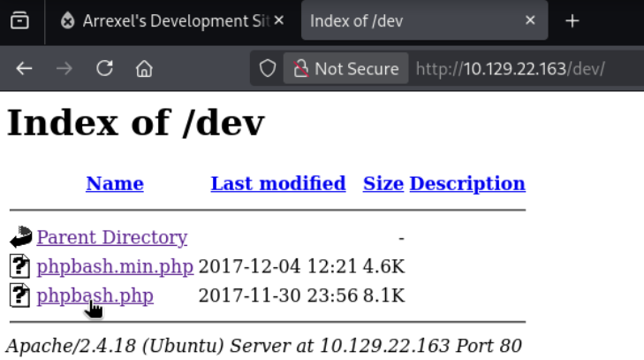Viewport: 644px width, 360px height.
Task: Sort listing by Description column
Action: coord(467,183)
